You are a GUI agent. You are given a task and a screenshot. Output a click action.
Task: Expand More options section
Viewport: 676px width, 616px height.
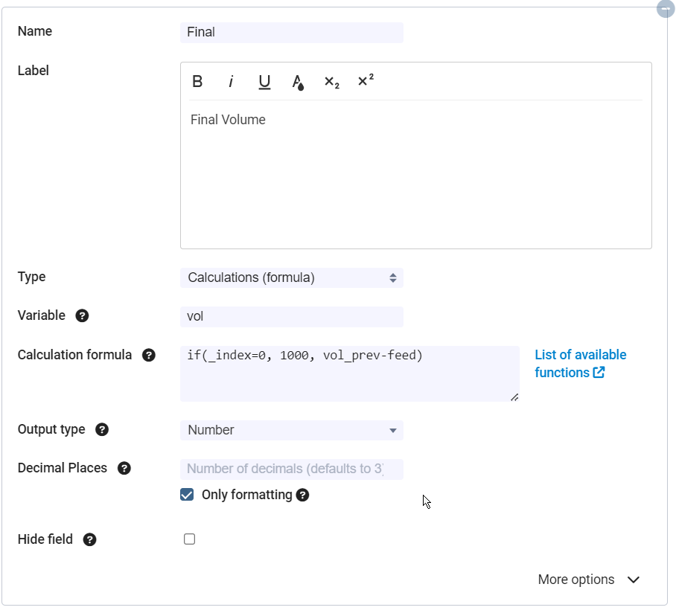[x=588, y=580]
